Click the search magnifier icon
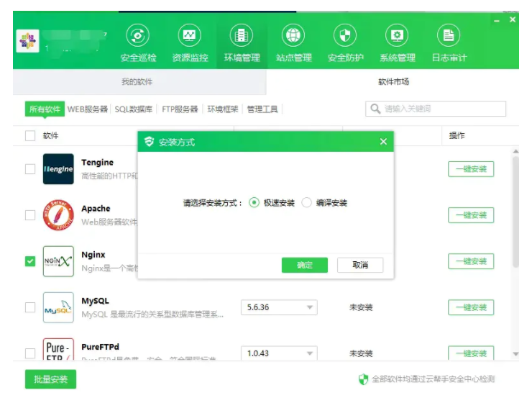This screenshot has width=532, height=403. [375, 109]
